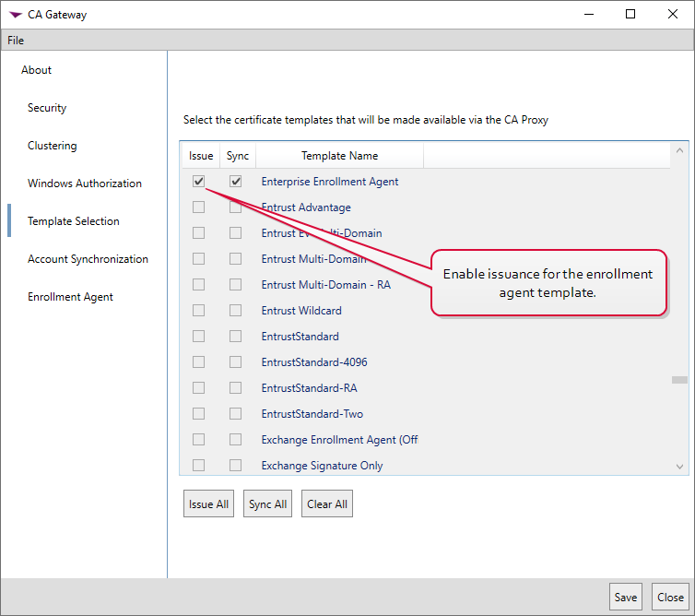Open the File menu

(16, 41)
